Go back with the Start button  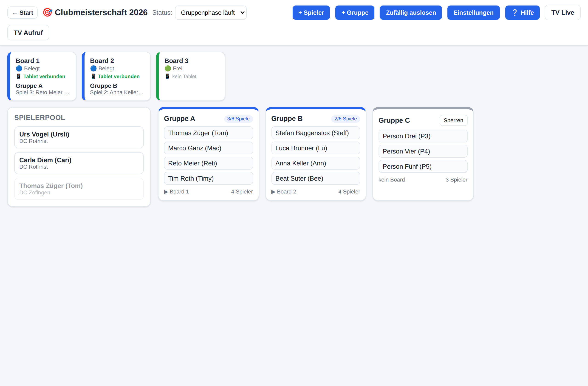point(23,13)
